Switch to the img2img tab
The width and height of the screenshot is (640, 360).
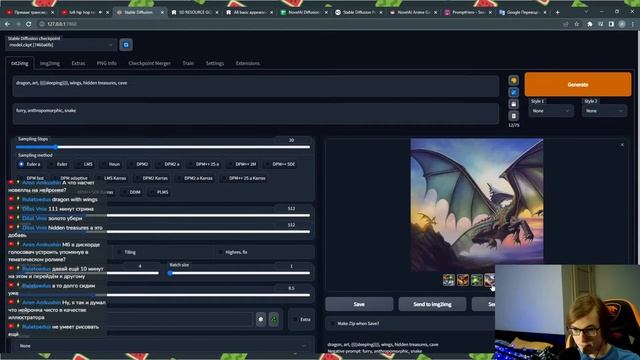tap(50, 63)
